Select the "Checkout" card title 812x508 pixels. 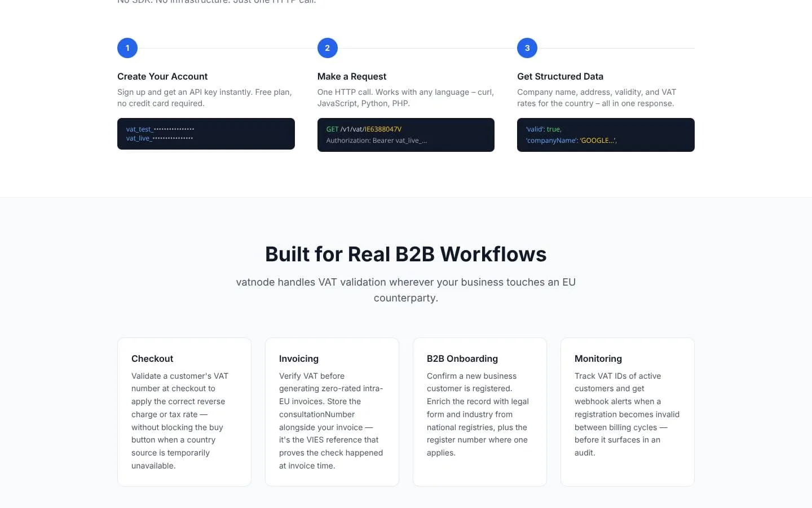coord(152,358)
